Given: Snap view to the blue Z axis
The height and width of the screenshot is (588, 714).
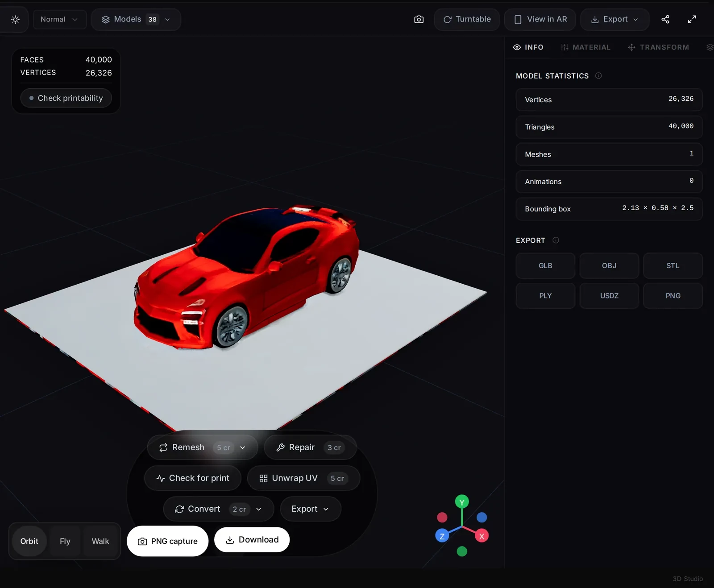Looking at the screenshot, I should (442, 536).
